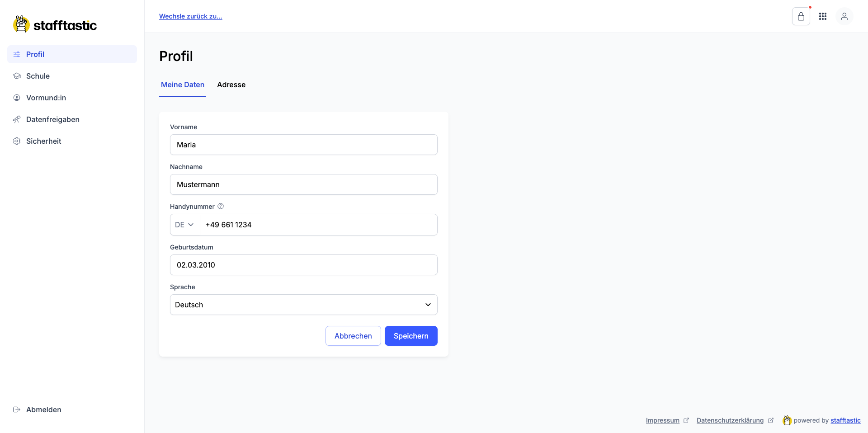Image resolution: width=868 pixels, height=433 pixels.
Task: Click the Sicherheit gear icon
Action: pyautogui.click(x=17, y=141)
